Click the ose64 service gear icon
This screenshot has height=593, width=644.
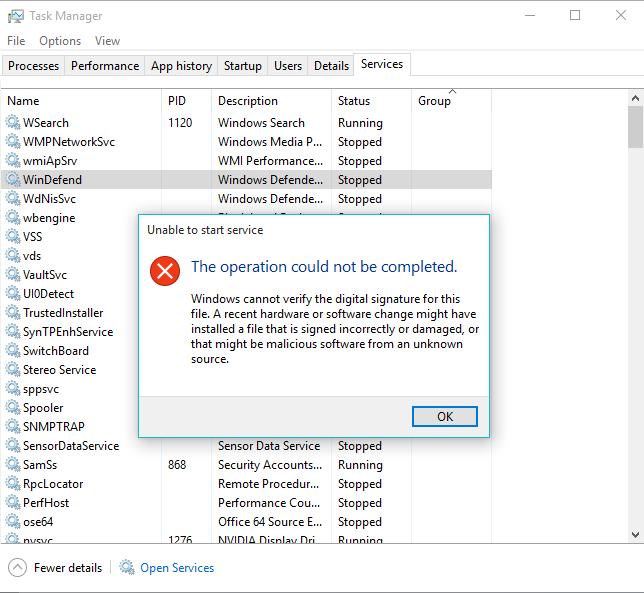(13, 522)
